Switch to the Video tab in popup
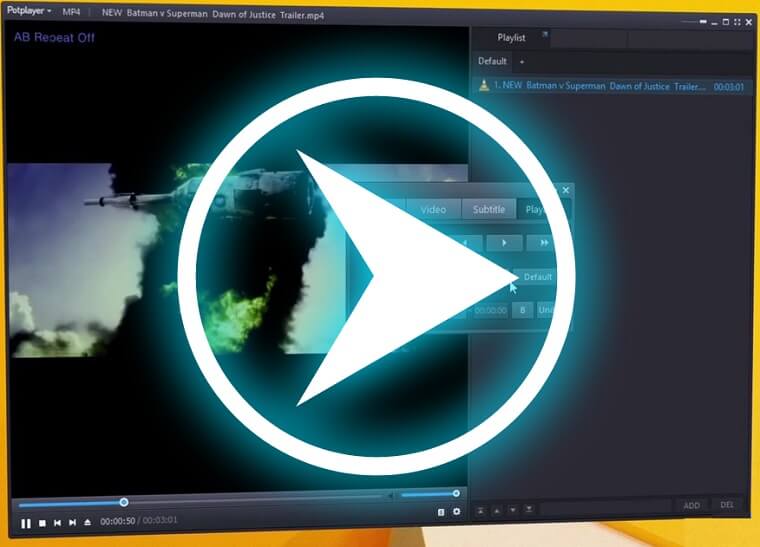 tap(433, 209)
